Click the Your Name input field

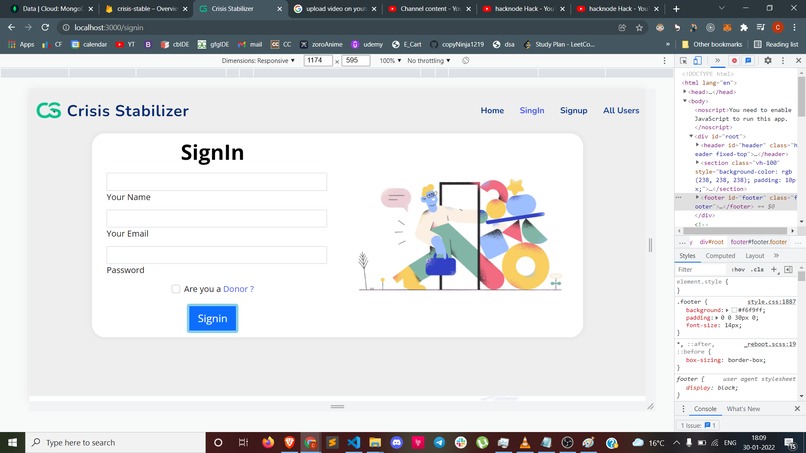click(x=216, y=182)
